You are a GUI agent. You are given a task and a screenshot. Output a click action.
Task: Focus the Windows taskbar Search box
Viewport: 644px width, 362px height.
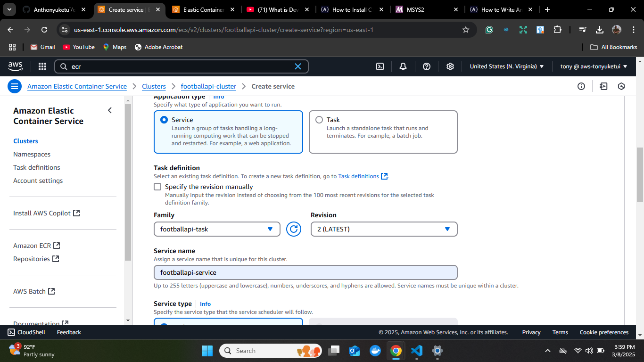271,351
